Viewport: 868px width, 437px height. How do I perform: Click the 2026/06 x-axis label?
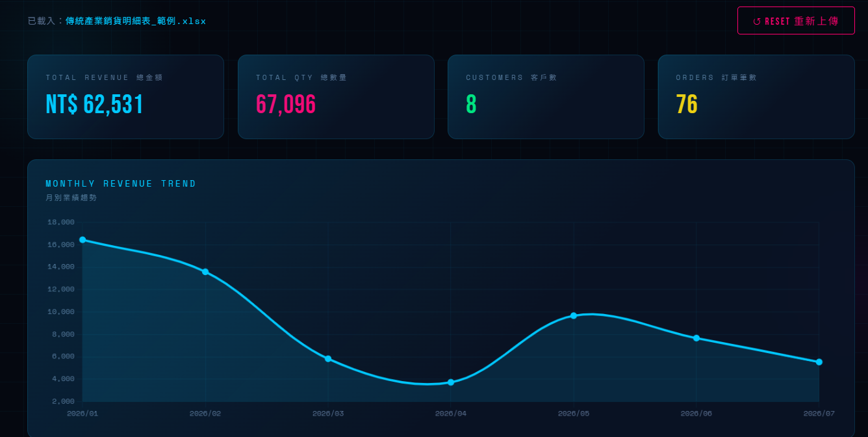tap(696, 414)
